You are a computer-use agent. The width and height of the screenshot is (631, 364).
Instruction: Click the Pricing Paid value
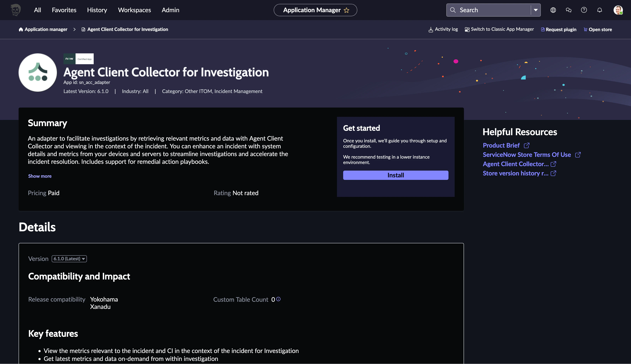tap(54, 193)
